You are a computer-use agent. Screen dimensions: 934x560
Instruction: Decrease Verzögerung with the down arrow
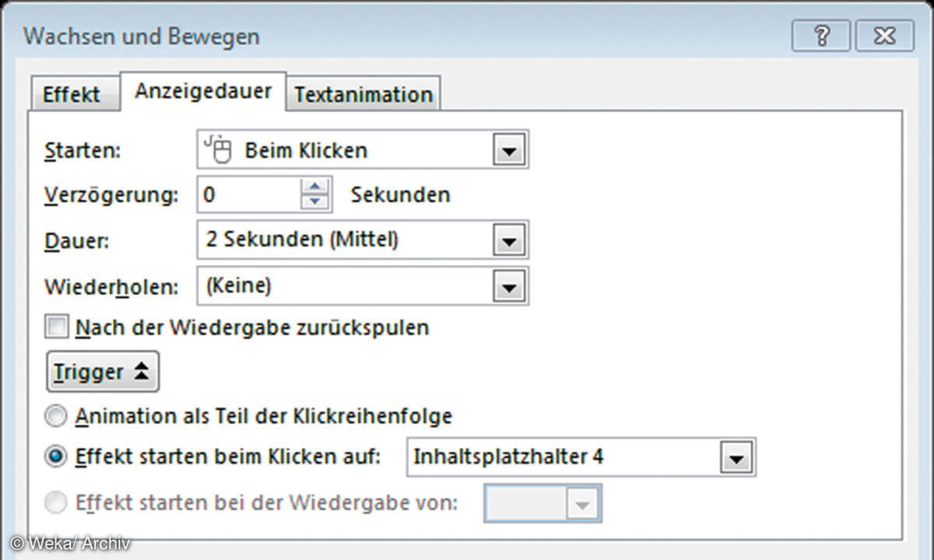point(314,201)
